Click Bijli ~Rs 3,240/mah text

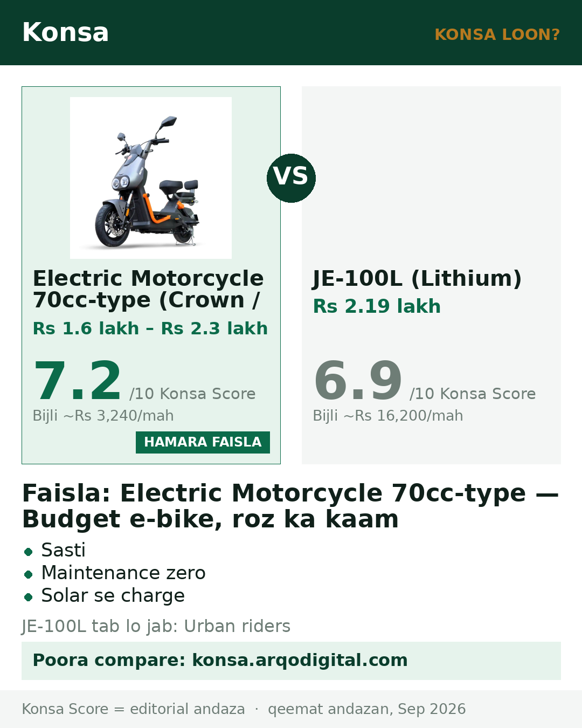(103, 416)
